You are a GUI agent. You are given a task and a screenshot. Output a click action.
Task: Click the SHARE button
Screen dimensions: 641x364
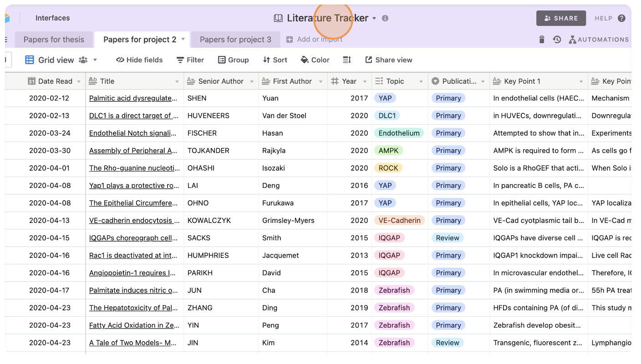(561, 18)
